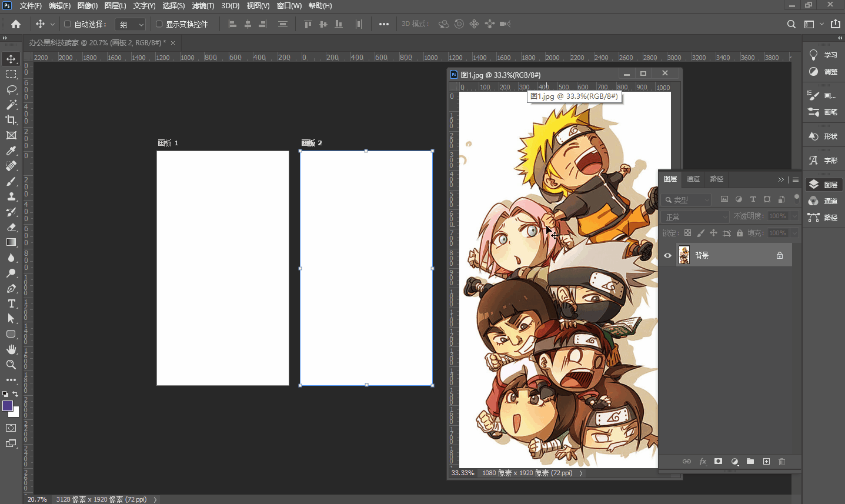Screen dimensions: 845x504
Task: Toggle lock transparent pixels
Action: (687, 233)
